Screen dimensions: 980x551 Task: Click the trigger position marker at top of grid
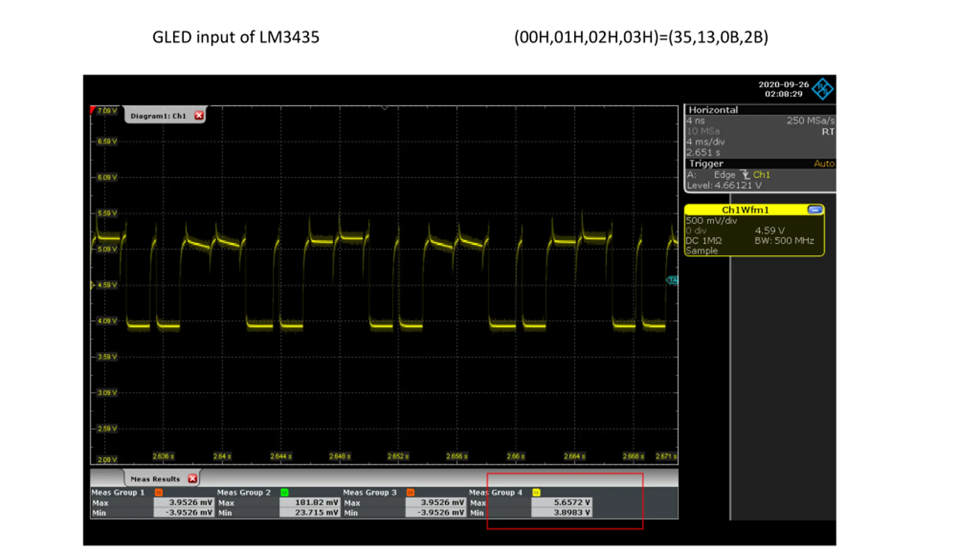point(384,108)
